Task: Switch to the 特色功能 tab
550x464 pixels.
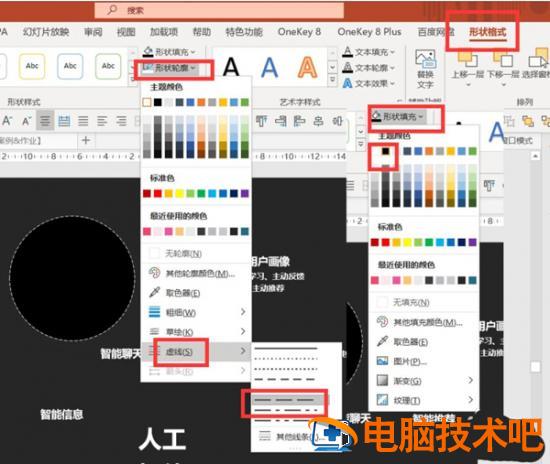Action: pyautogui.click(x=244, y=32)
